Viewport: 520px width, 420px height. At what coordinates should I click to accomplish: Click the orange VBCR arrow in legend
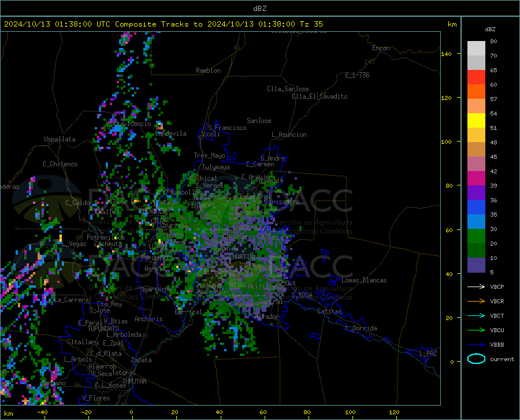click(x=476, y=302)
